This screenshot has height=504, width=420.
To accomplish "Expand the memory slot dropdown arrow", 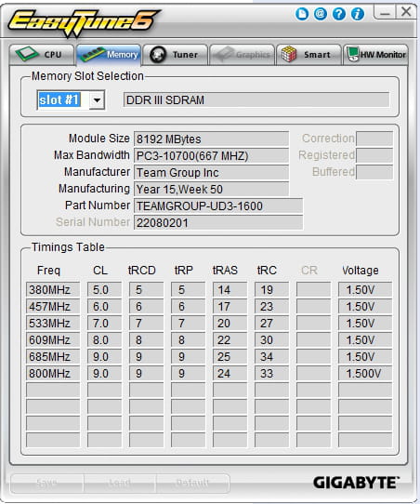I will (x=97, y=100).
